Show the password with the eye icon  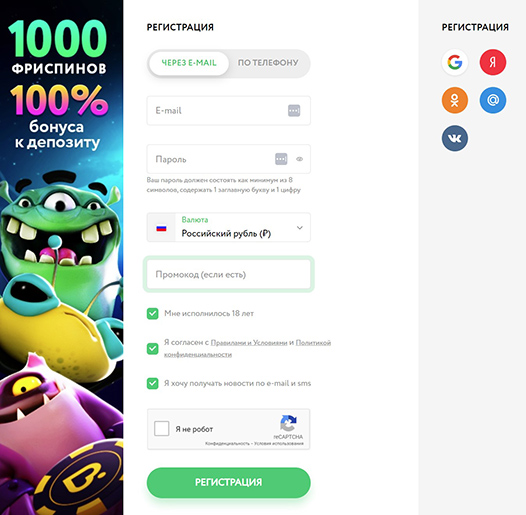(x=300, y=159)
